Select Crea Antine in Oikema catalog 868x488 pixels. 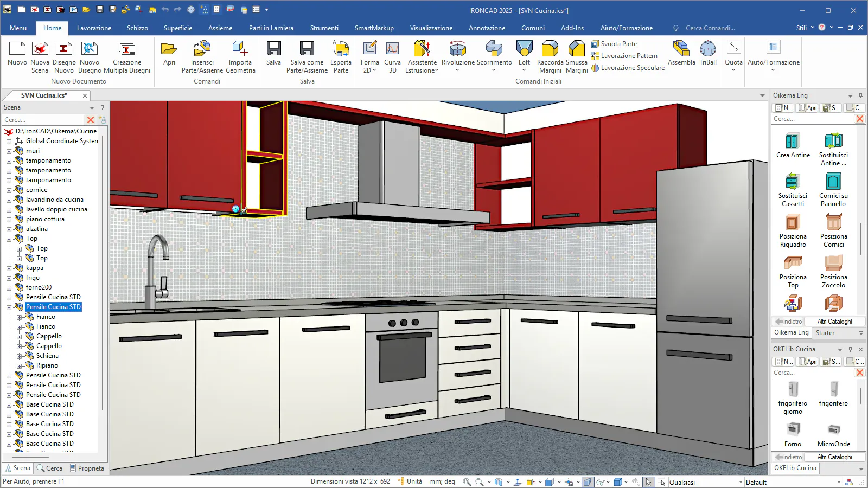point(793,142)
